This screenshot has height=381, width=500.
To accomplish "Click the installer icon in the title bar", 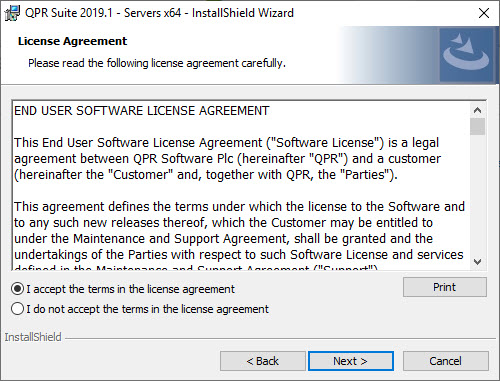I will 12,13.
